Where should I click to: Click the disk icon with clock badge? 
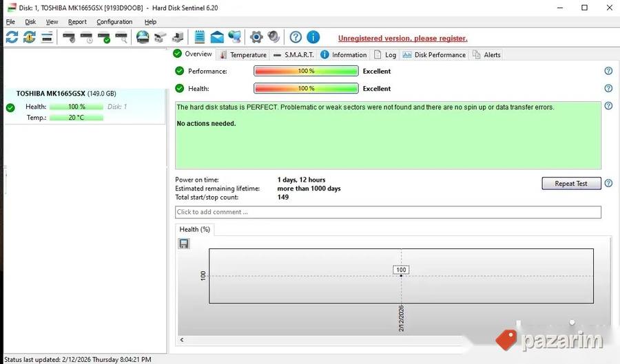(x=86, y=38)
